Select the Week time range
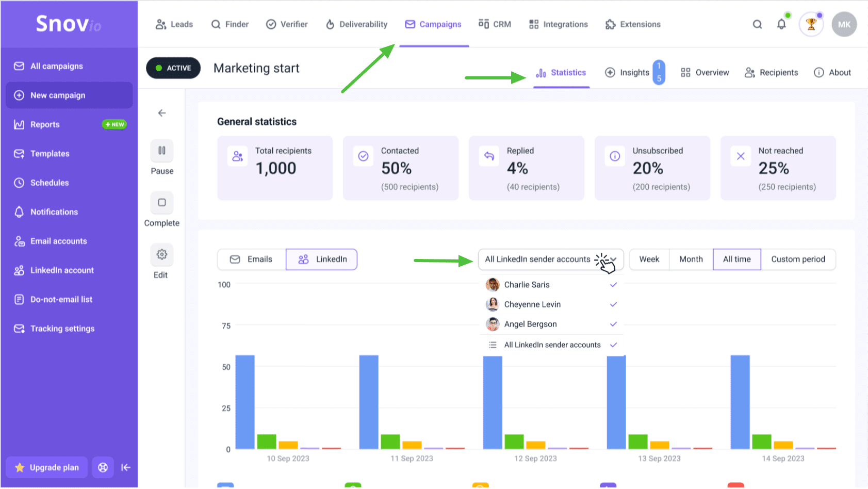The width and height of the screenshot is (868, 489). tap(649, 259)
